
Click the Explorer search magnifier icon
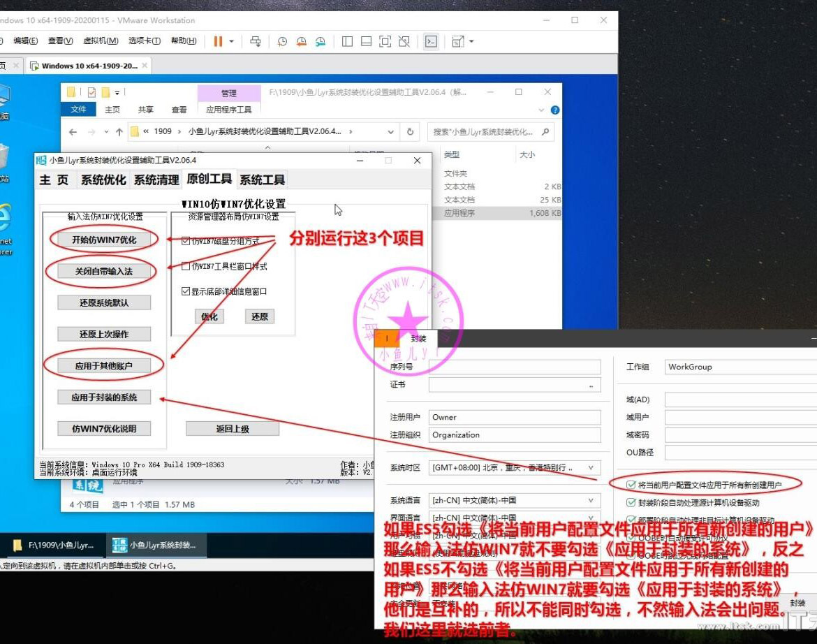point(545,132)
